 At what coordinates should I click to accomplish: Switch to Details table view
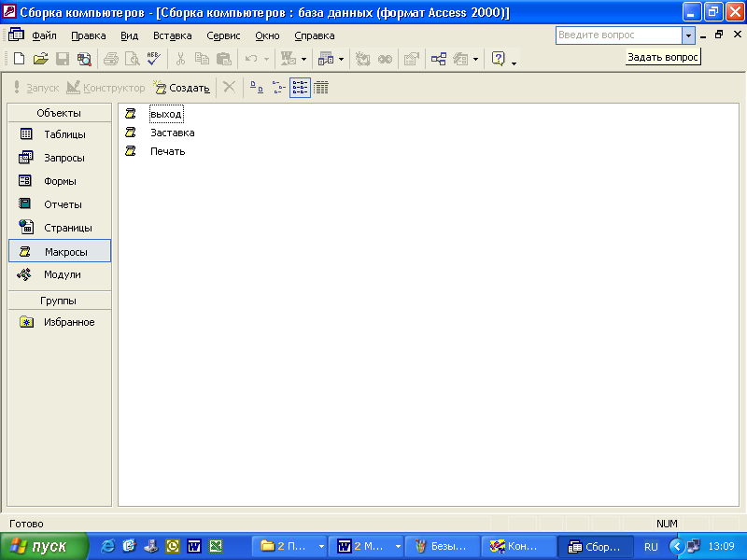pos(321,88)
